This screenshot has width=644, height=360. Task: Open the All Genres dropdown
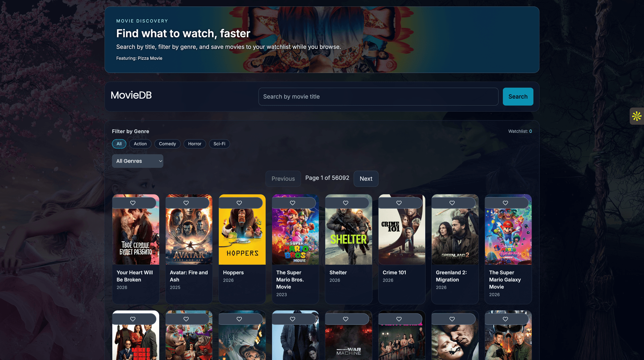point(138,161)
